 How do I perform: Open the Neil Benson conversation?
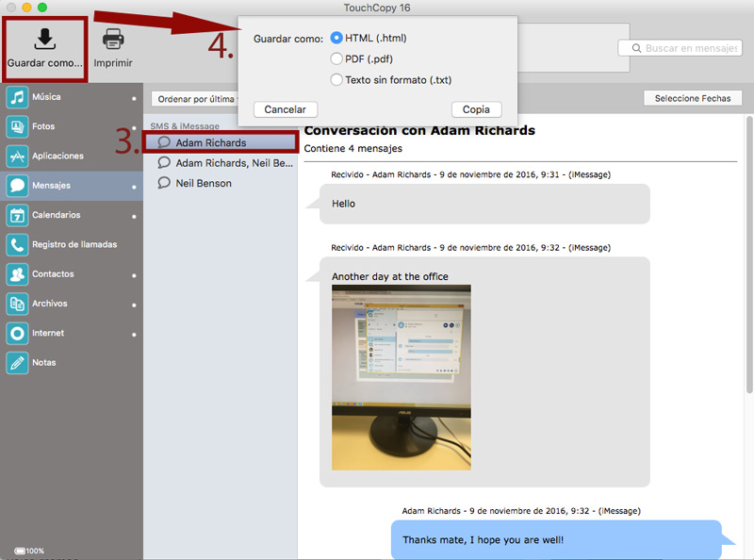(221, 183)
